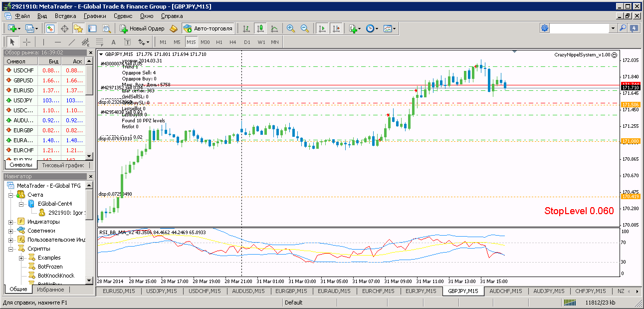Open the search box dropdown arrow
The image size is (644, 309).
(x=613, y=28)
